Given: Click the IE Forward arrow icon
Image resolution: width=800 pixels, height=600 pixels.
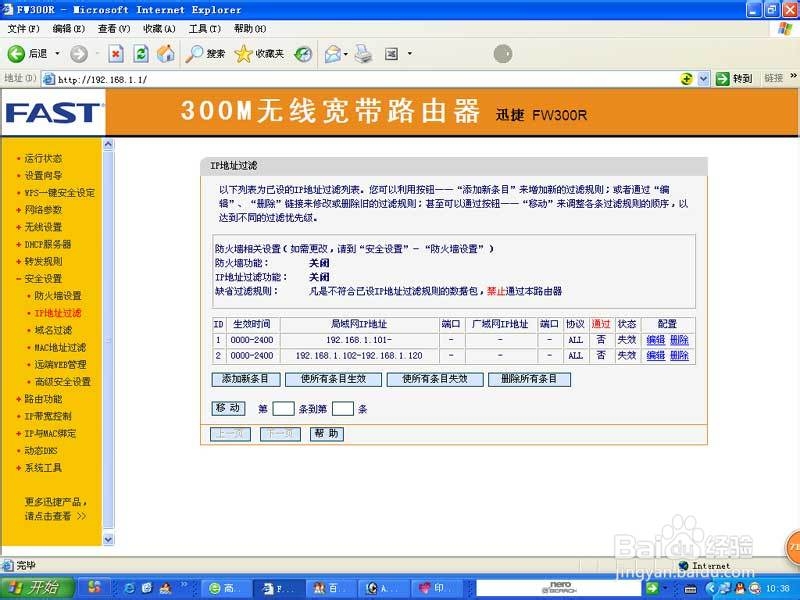Looking at the screenshot, I should (x=79, y=54).
